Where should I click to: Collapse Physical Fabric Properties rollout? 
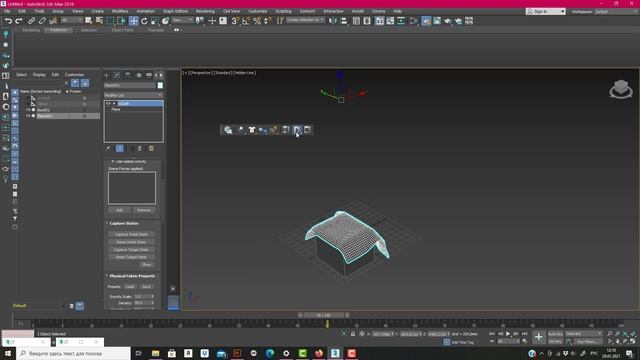click(x=132, y=276)
